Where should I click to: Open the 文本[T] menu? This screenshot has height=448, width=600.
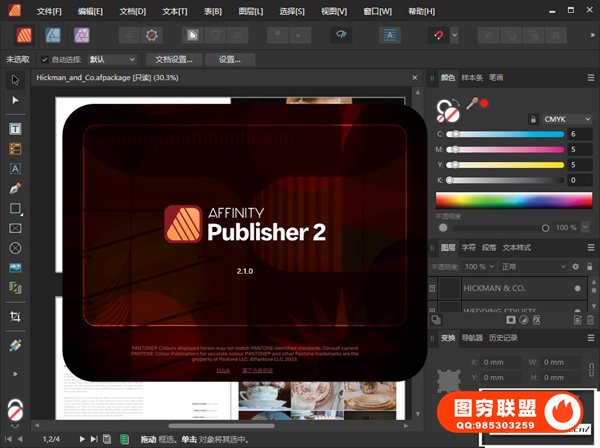click(174, 9)
